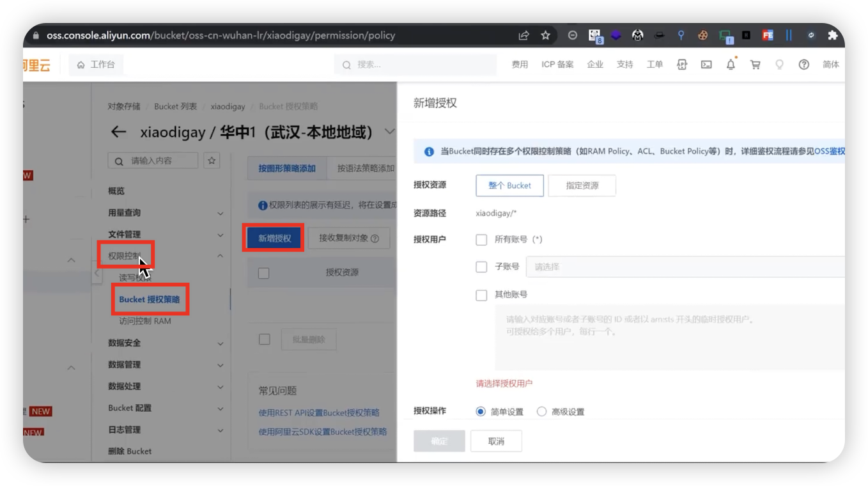The image size is (868, 486).
Task: Open the browser extensions puzzle icon
Action: 832,36
